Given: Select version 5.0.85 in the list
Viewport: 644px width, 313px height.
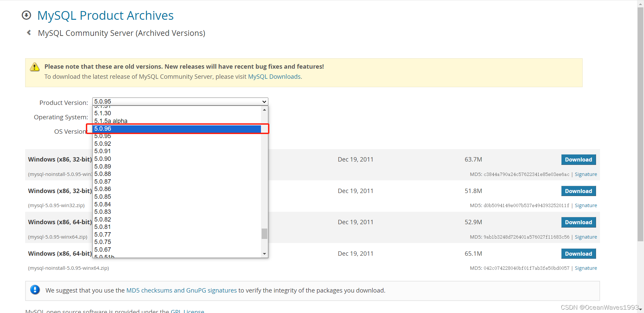Looking at the screenshot, I should pos(177,197).
